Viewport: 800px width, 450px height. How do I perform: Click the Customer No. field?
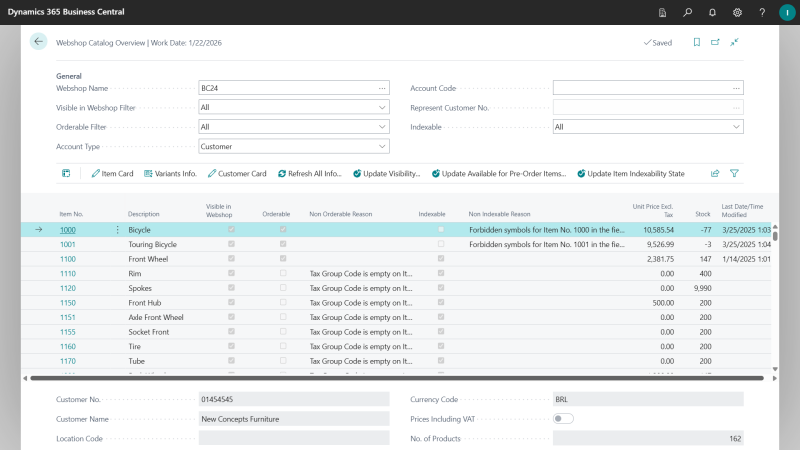point(294,399)
